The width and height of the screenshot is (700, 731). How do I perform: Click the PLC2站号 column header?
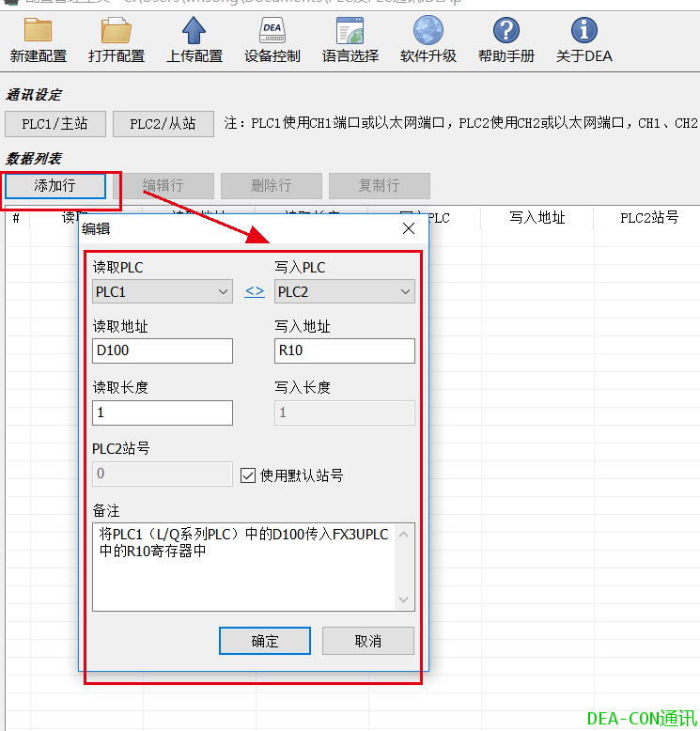[649, 218]
